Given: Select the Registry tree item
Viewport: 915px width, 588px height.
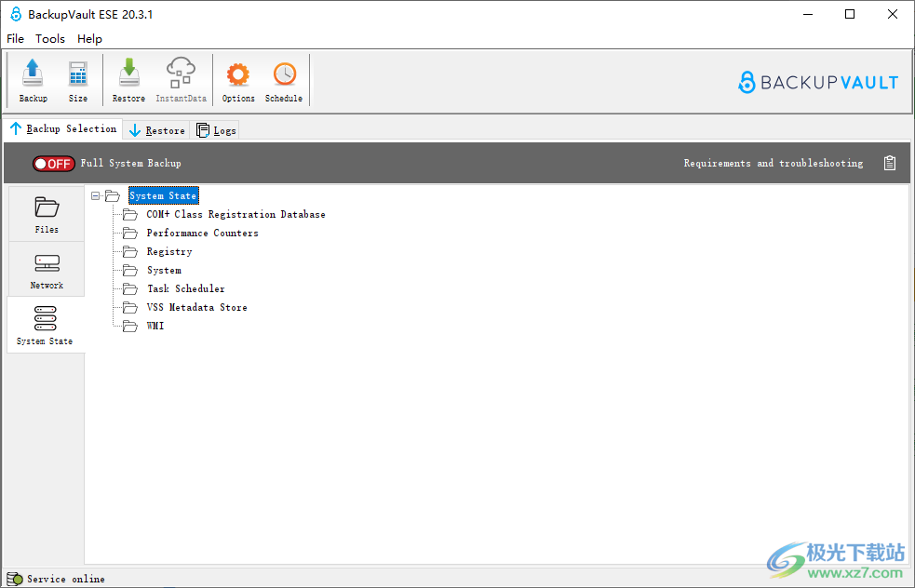Looking at the screenshot, I should (169, 252).
